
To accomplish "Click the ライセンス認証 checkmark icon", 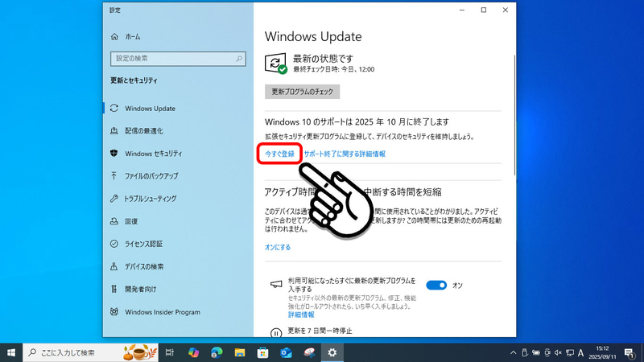I will point(114,244).
